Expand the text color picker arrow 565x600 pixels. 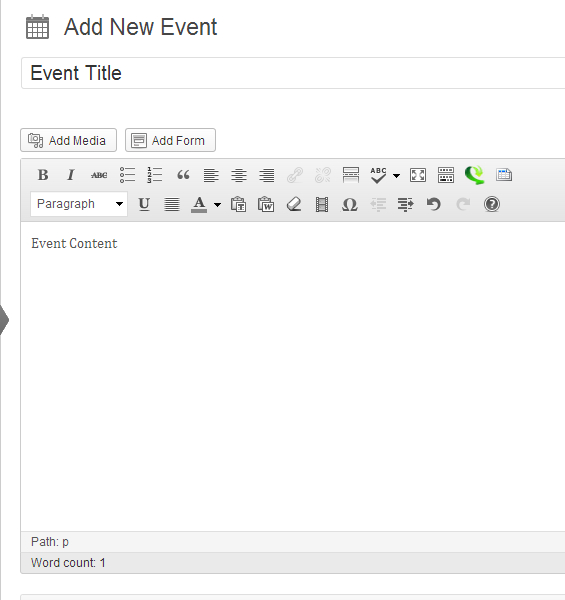(217, 204)
